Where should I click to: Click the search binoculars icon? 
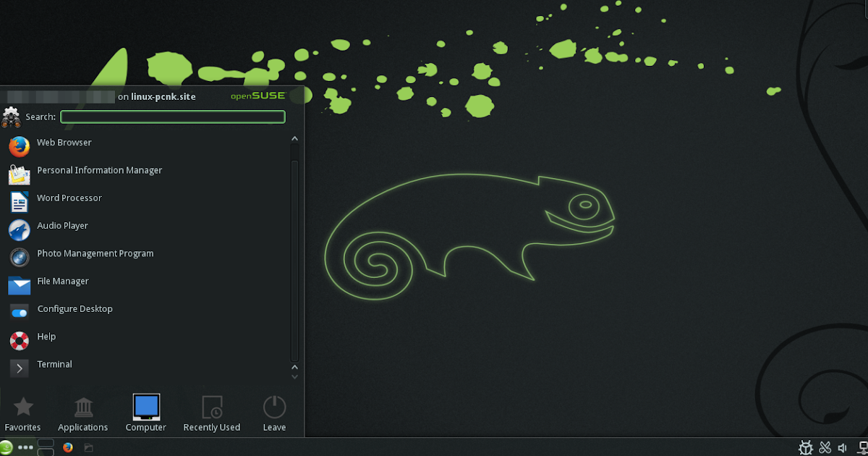pyautogui.click(x=11, y=116)
